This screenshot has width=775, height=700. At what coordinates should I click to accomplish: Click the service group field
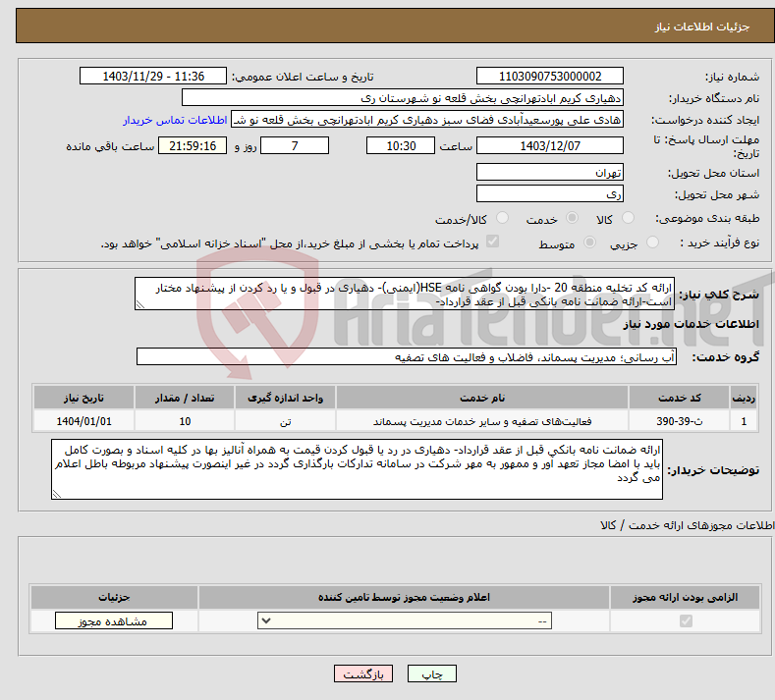[x=407, y=356]
